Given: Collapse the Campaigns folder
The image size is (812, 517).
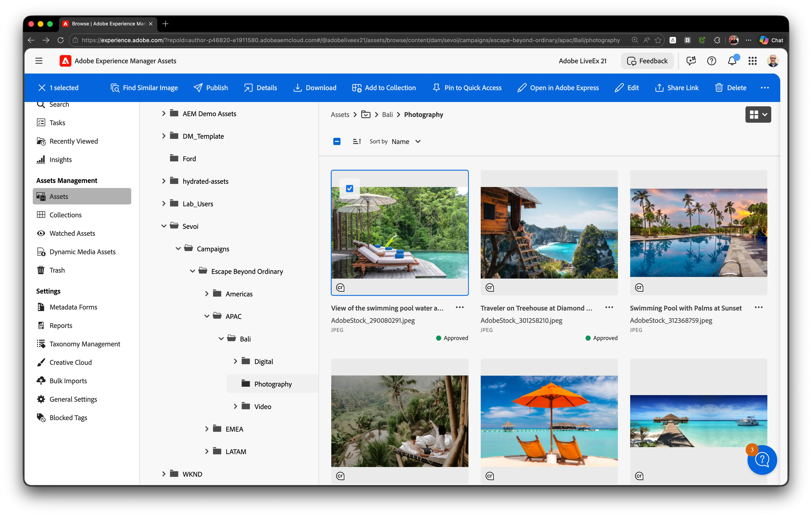Looking at the screenshot, I should pos(178,249).
